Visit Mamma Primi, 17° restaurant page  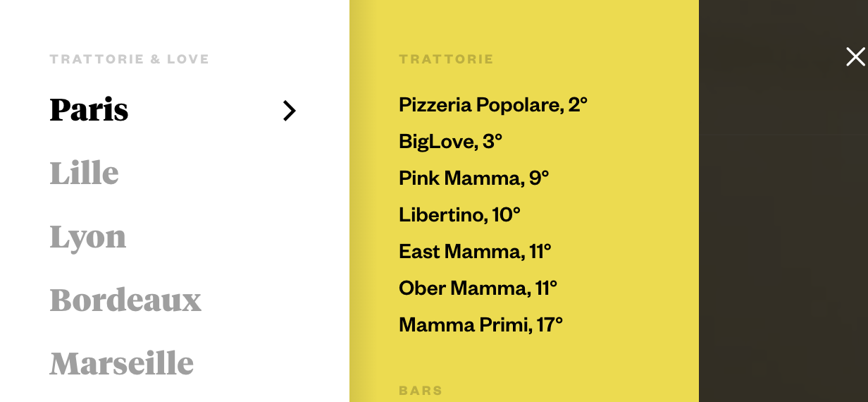(480, 325)
